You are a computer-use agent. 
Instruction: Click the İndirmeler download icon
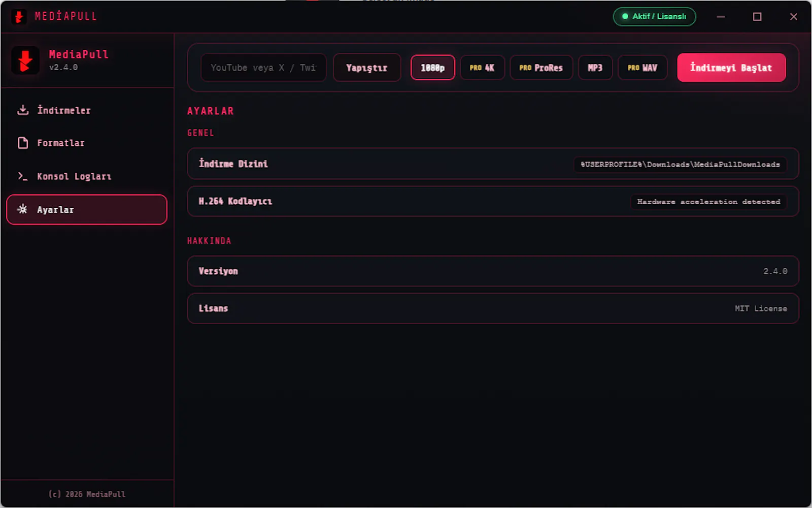point(23,110)
